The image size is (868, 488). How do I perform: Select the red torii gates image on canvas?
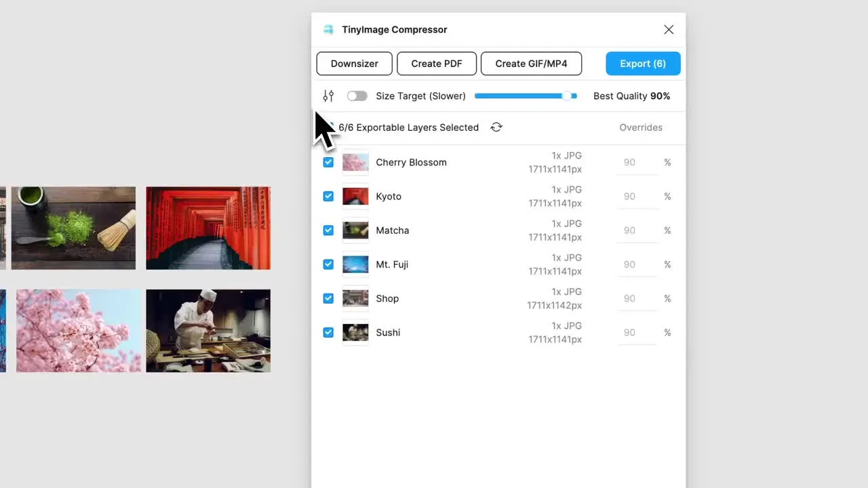[x=208, y=228]
